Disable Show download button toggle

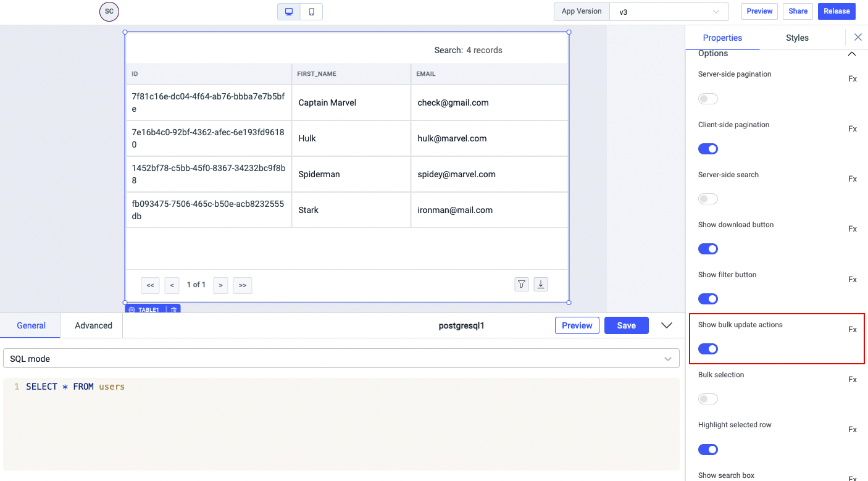pos(708,249)
